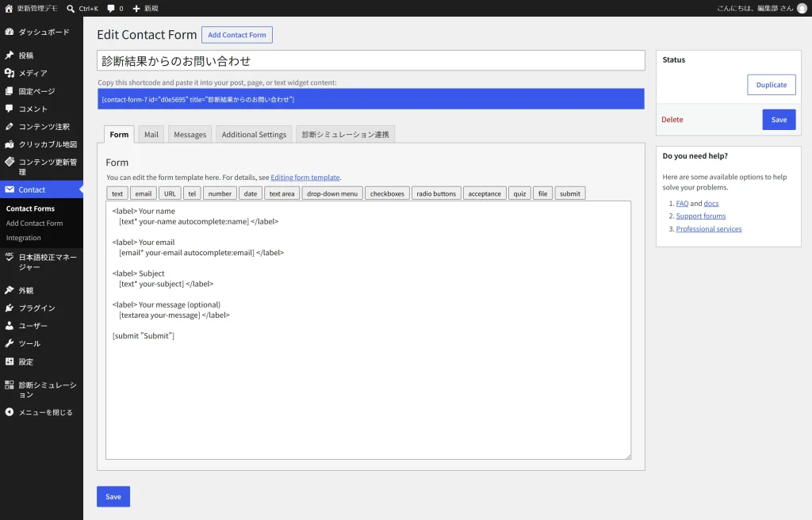The height and width of the screenshot is (520, 812).
Task: Open the Professional services link
Action: pos(708,229)
